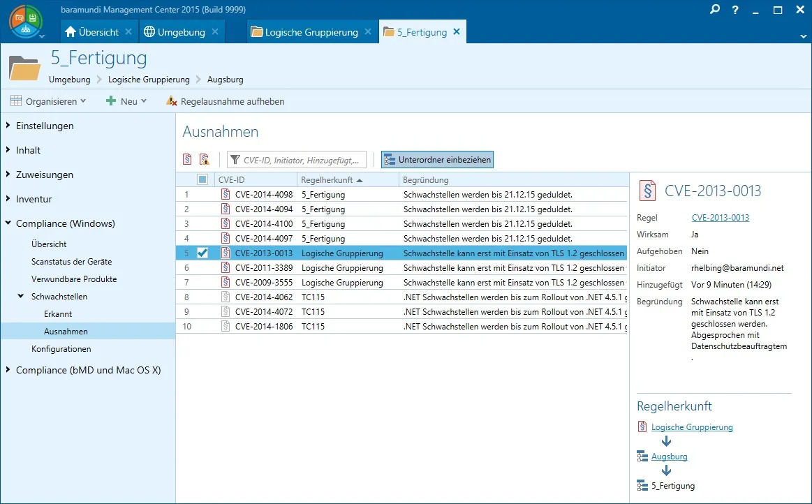Screen dimensions: 812x504
Task: Click the rule icon of CVE-2014-4094 row
Action: pyautogui.click(x=226, y=209)
